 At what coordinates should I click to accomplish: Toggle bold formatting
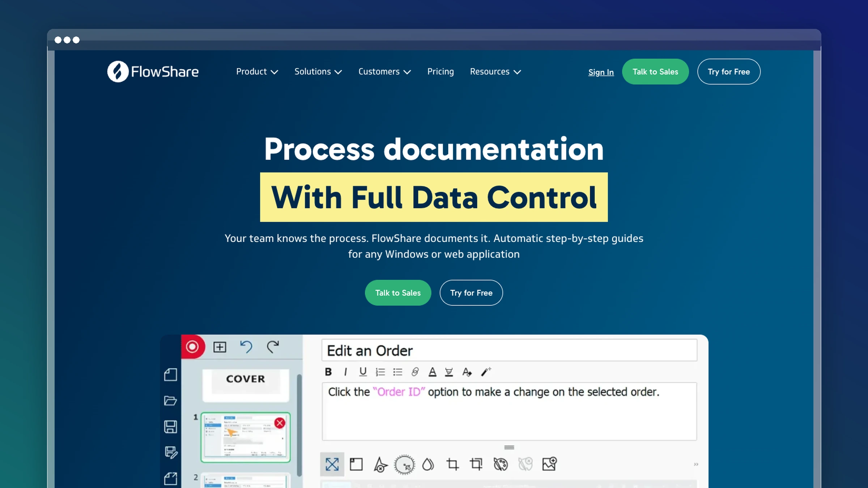[328, 372]
